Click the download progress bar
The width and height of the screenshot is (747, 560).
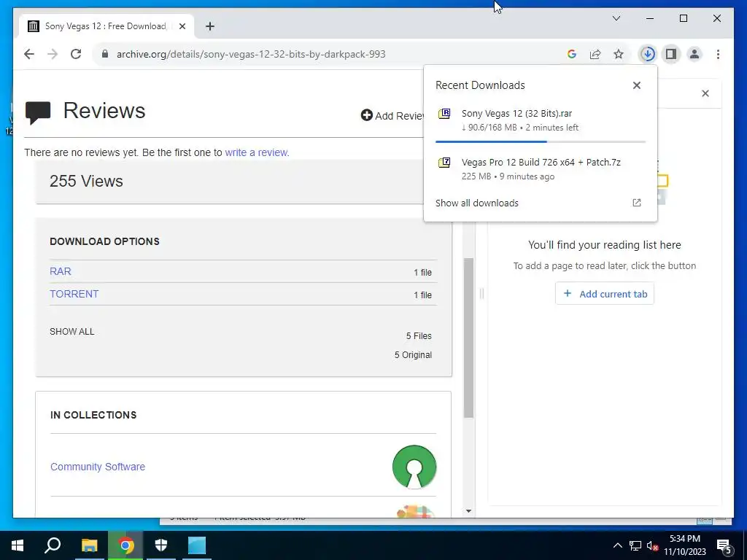[x=541, y=141]
